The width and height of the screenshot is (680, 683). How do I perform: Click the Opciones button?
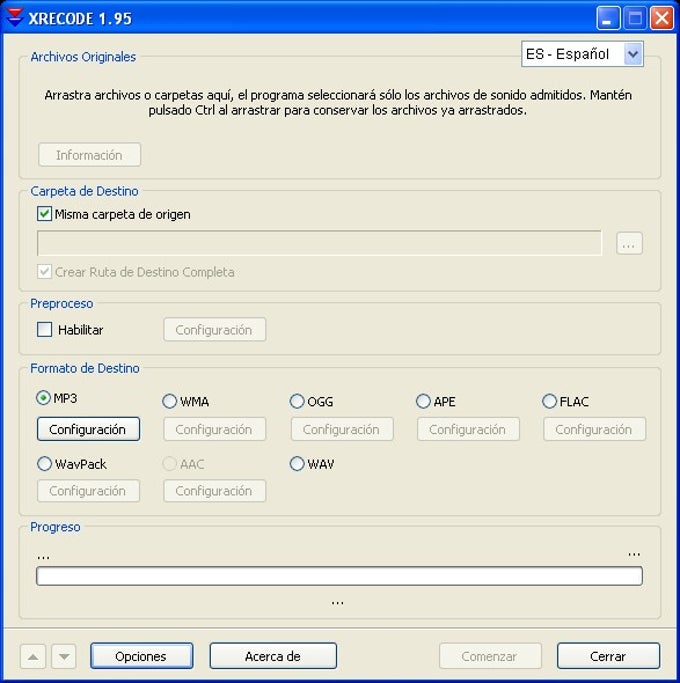[142, 656]
